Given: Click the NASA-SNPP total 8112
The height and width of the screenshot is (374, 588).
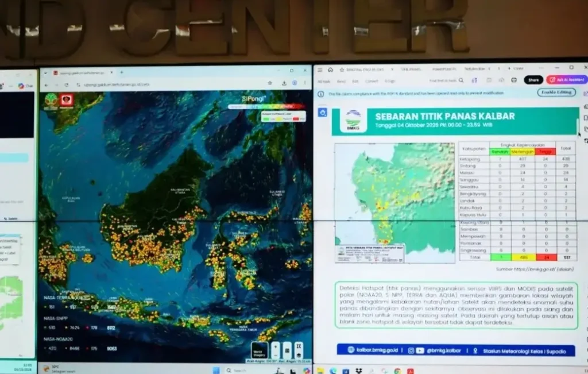Looking at the screenshot, I should coord(111,328).
